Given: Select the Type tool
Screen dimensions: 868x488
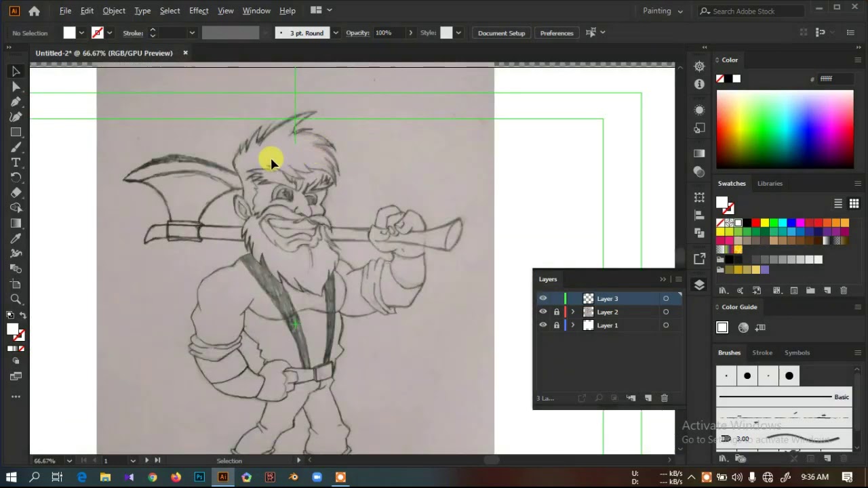Looking at the screenshot, I should (16, 163).
